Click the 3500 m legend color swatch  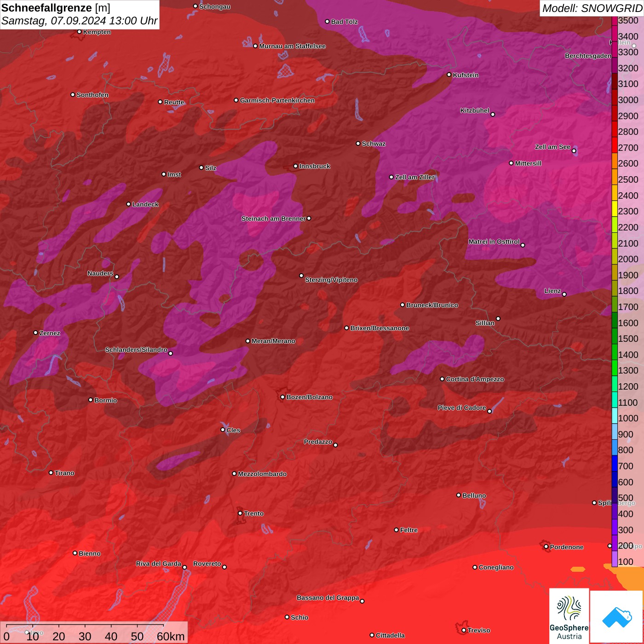[x=615, y=21]
